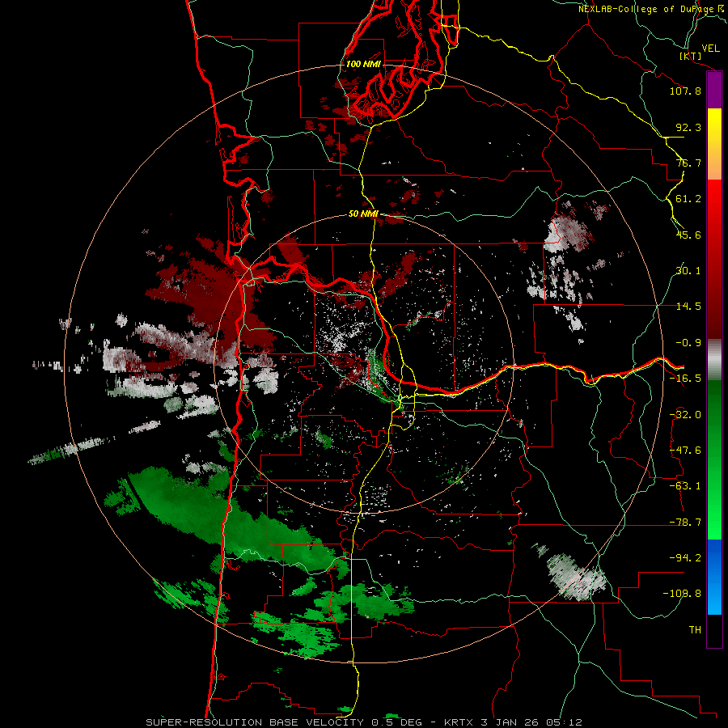Click the yellow-orange segment of the color bar
This screenshot has width=728, height=728.
[714, 144]
